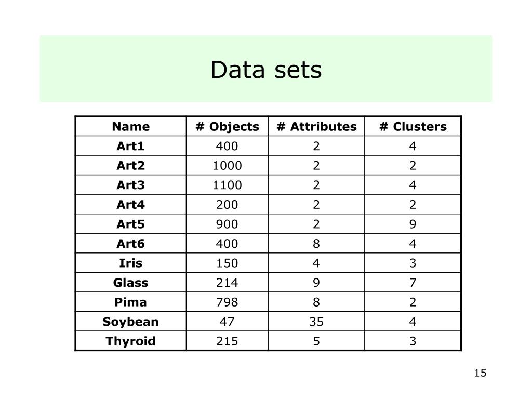Click the Thyroid row name cell
This screenshot has width=532, height=399.
point(130,341)
